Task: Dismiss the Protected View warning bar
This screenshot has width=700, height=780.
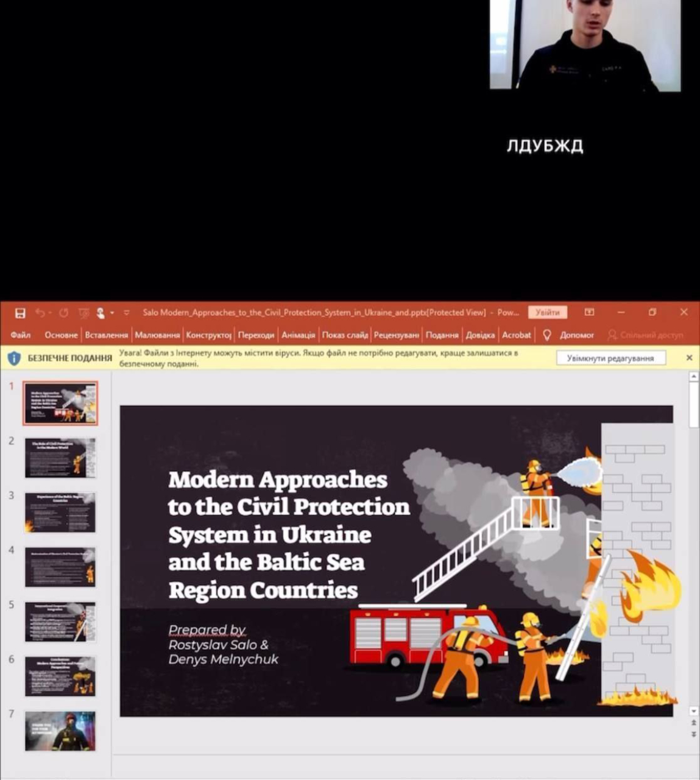Action: 689,358
